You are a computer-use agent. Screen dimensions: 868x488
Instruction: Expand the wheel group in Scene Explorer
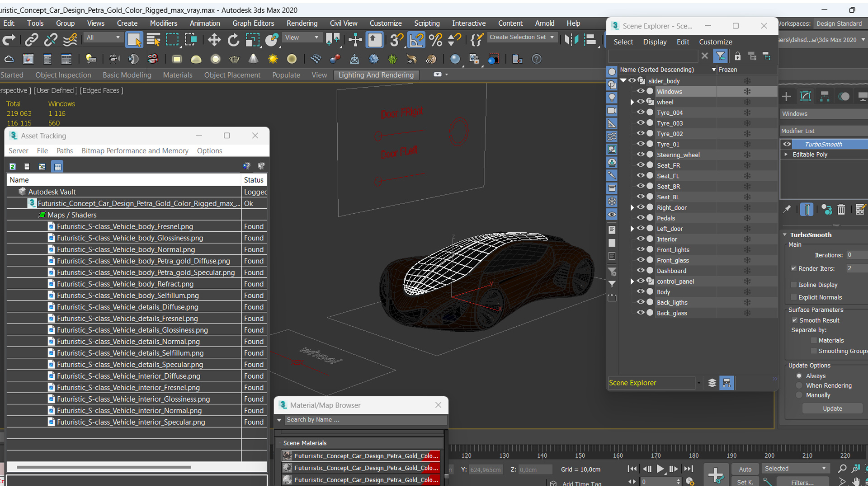tap(632, 102)
